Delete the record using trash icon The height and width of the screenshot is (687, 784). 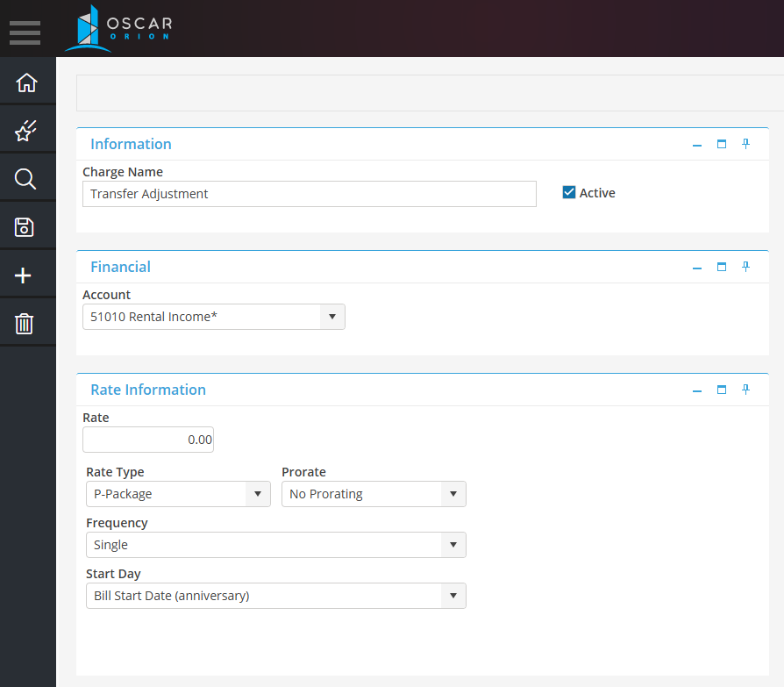pyautogui.click(x=25, y=324)
